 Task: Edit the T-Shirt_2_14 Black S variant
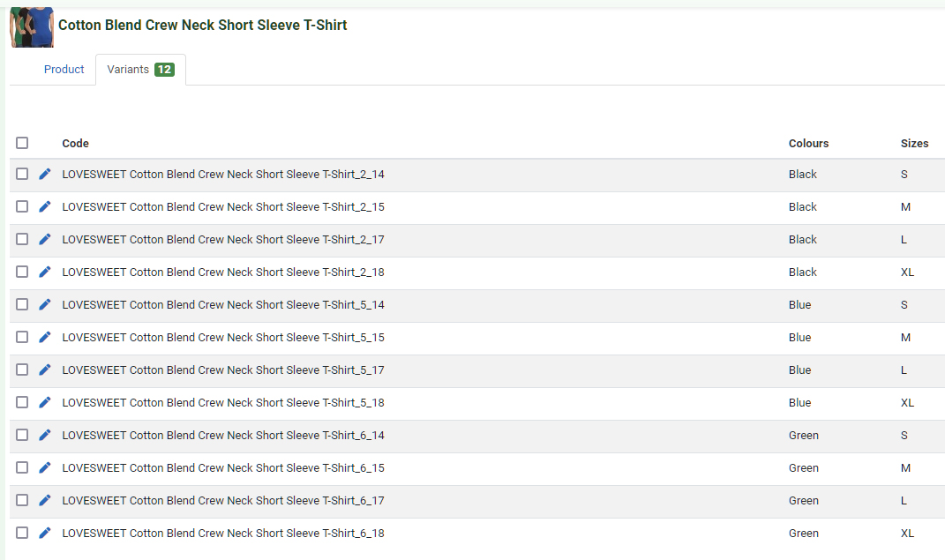pyautogui.click(x=45, y=174)
